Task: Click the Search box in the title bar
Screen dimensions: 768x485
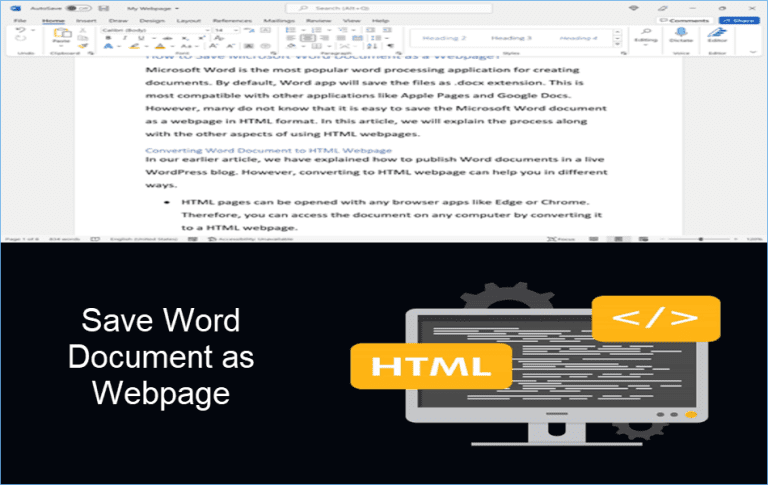Action: click(x=389, y=8)
